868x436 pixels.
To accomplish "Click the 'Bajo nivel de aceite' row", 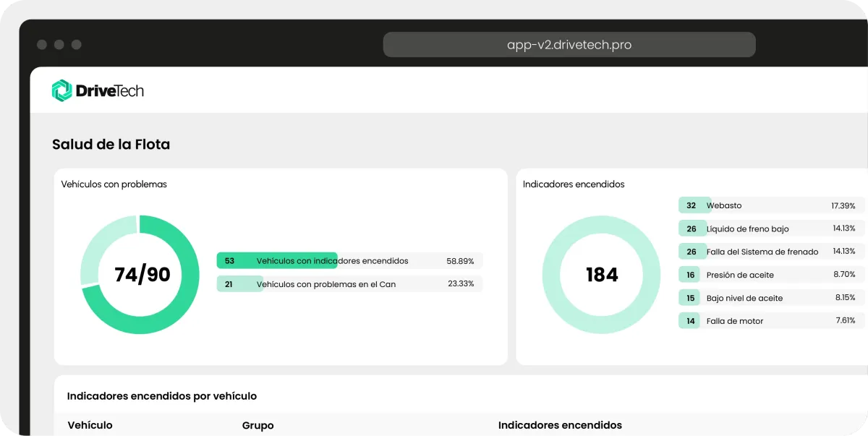I will point(772,298).
